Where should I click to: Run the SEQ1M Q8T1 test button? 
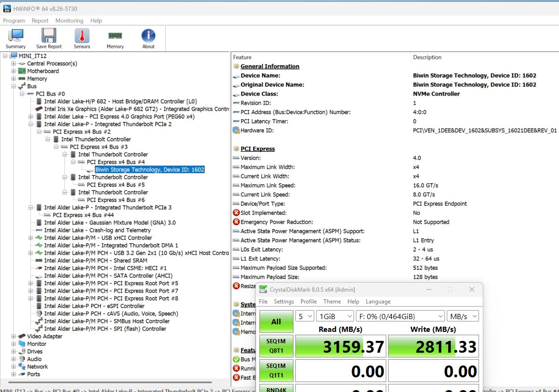click(276, 346)
